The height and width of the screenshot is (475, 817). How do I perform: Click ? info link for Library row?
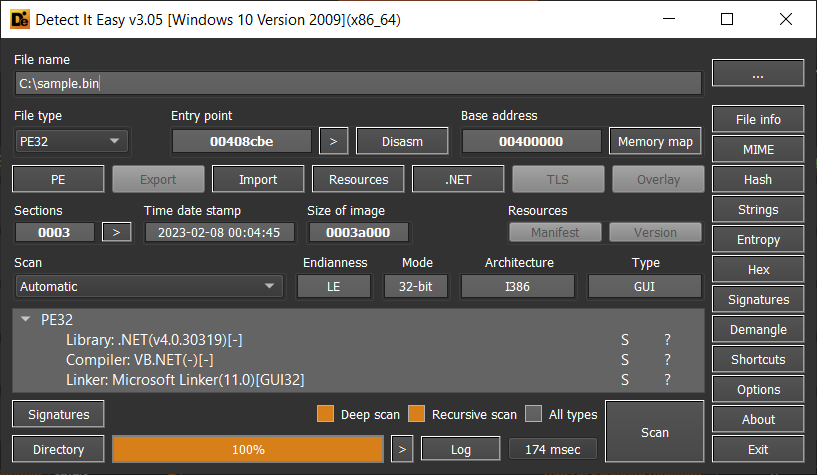coord(667,340)
